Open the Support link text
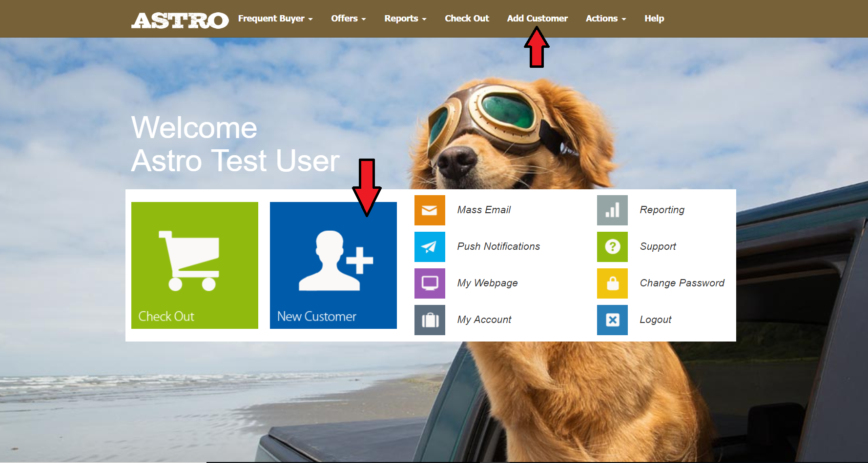Image resolution: width=868 pixels, height=463 pixels. coord(658,246)
